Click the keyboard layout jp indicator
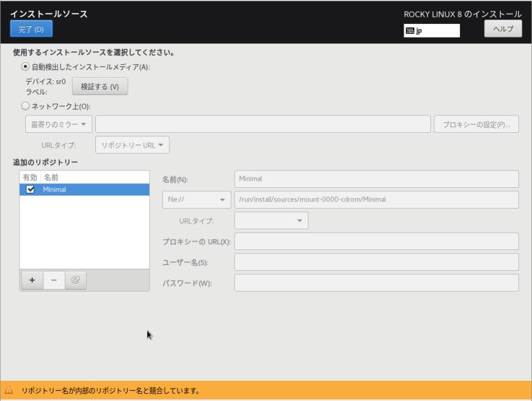 [x=432, y=30]
